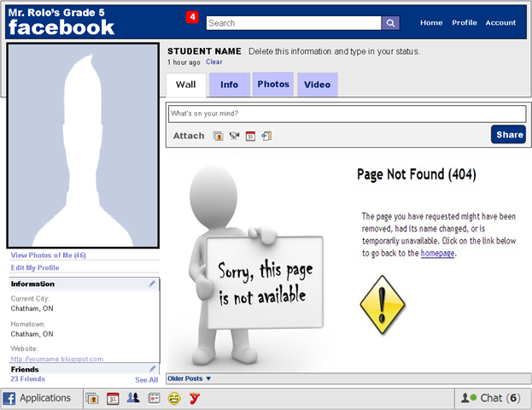This screenshot has width=532, height=410.
Task: Click the magnifier search button
Action: point(390,23)
